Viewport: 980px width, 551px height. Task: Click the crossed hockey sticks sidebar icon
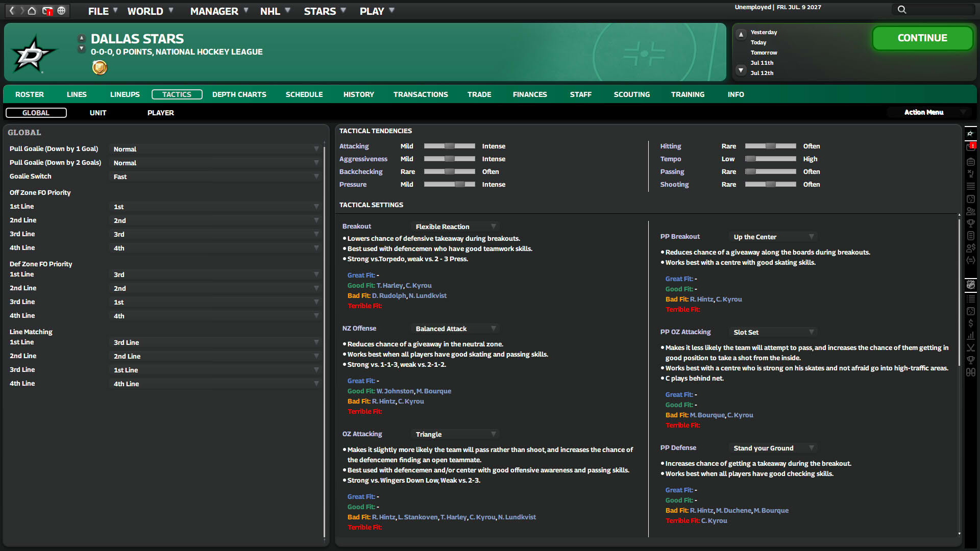pos(970,347)
